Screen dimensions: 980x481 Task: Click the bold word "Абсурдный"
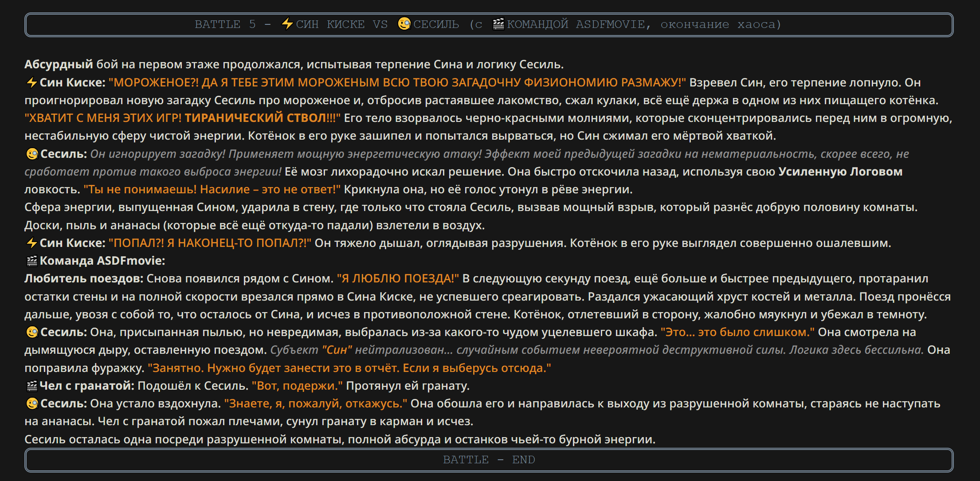(59, 64)
